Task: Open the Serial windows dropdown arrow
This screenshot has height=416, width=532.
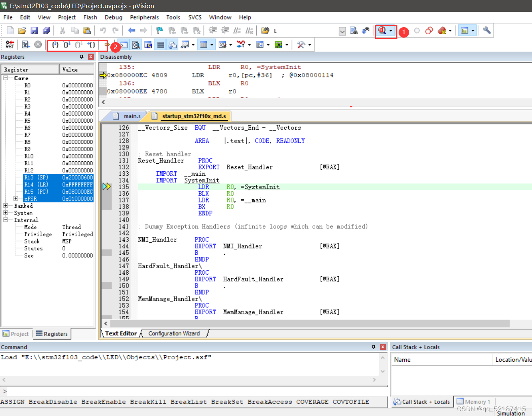Action: coord(231,45)
